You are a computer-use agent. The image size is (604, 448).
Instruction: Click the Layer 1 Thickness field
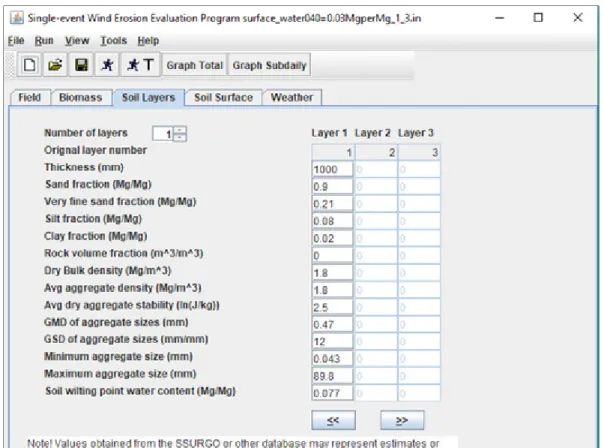point(332,169)
